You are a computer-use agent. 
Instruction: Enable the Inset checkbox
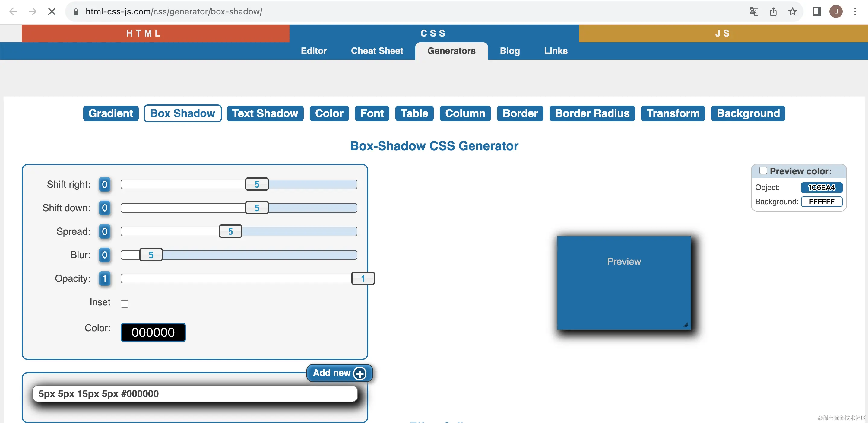click(124, 304)
